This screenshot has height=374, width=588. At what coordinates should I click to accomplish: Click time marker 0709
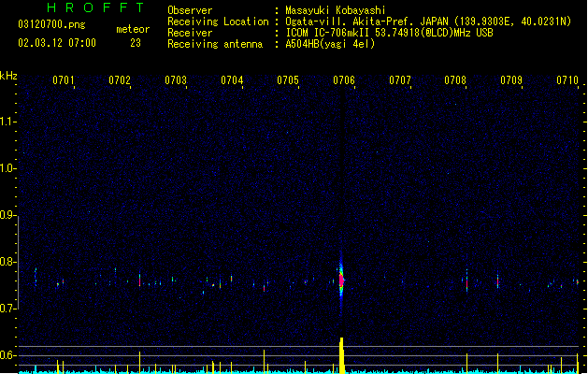[511, 80]
